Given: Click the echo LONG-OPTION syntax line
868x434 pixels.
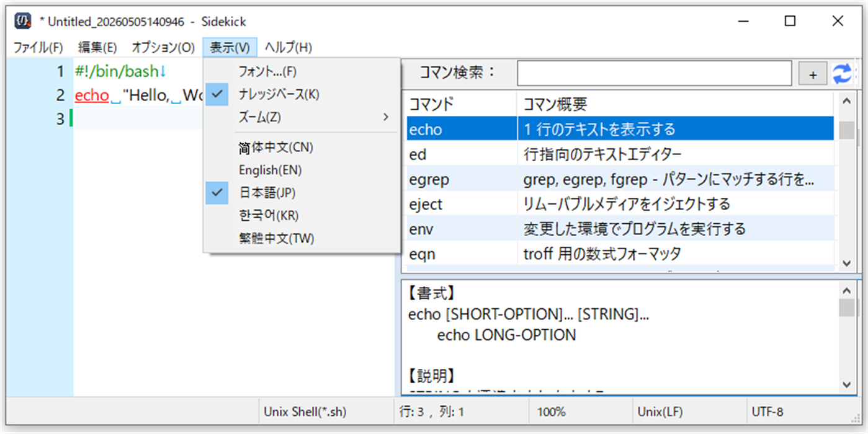Looking at the screenshot, I should point(506,335).
